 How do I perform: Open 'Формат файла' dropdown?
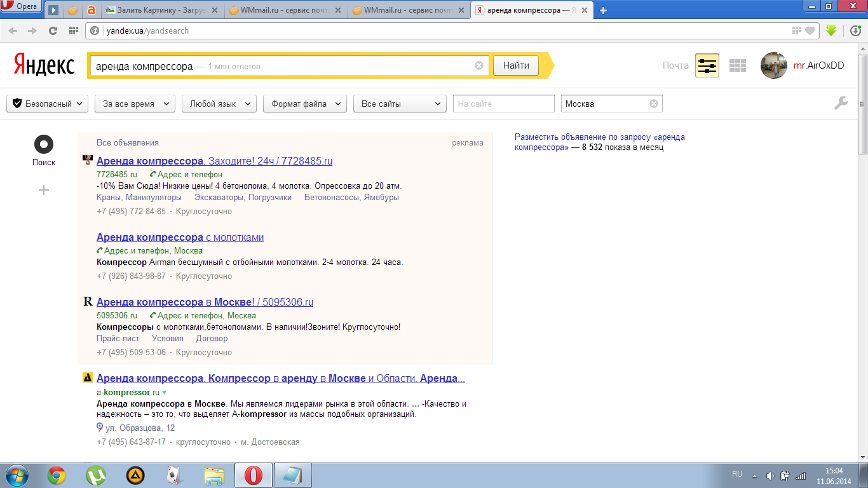click(305, 104)
